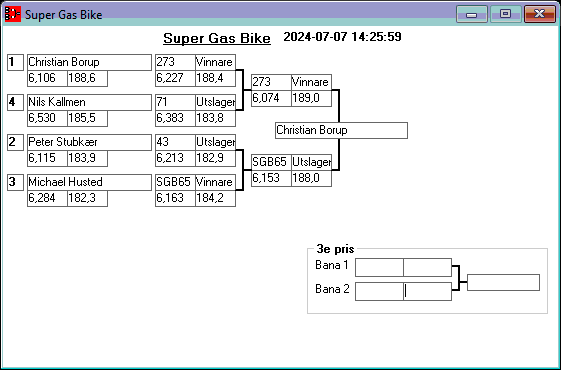Click the Nils Kallmen name field
561x370 pixels.
[x=89, y=102]
